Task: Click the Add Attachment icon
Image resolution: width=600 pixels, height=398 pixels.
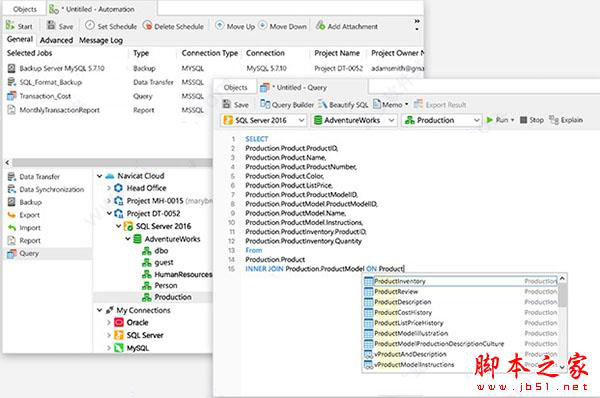Action: tap(320, 25)
